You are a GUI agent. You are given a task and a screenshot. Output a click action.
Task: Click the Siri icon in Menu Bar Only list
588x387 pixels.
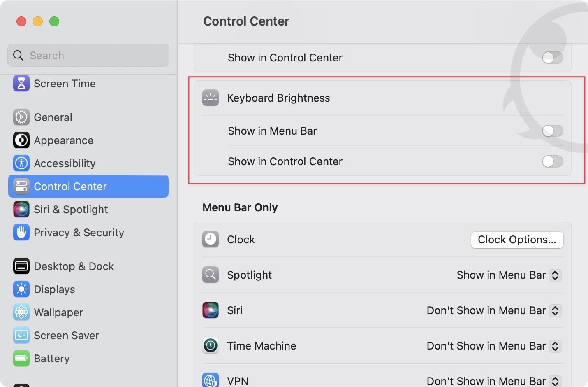[x=211, y=310]
